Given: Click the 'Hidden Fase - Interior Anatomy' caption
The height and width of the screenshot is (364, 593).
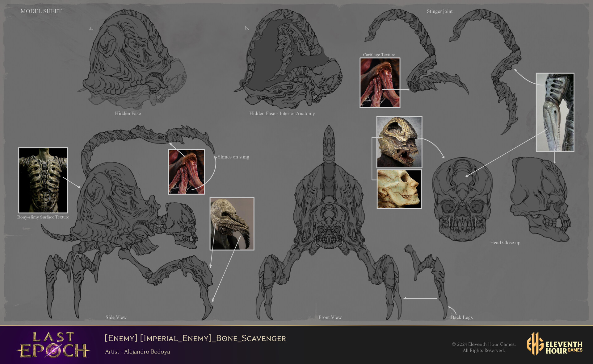Looking at the screenshot, I should 282,114.
